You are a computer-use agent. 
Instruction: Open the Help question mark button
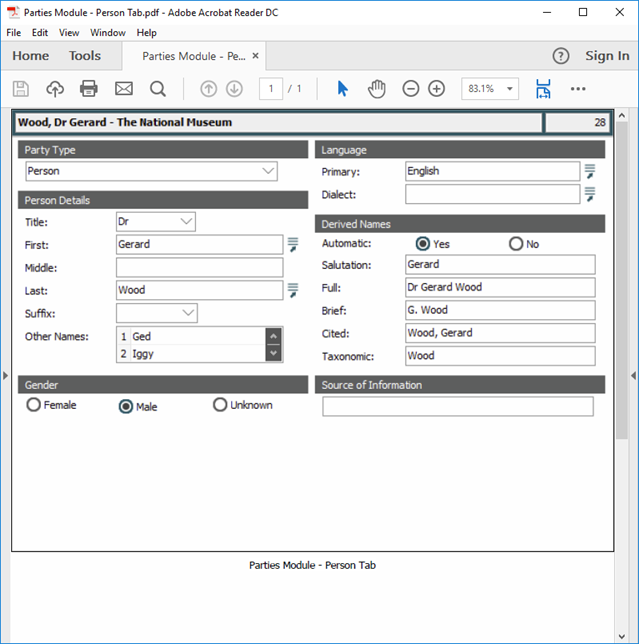pos(561,56)
